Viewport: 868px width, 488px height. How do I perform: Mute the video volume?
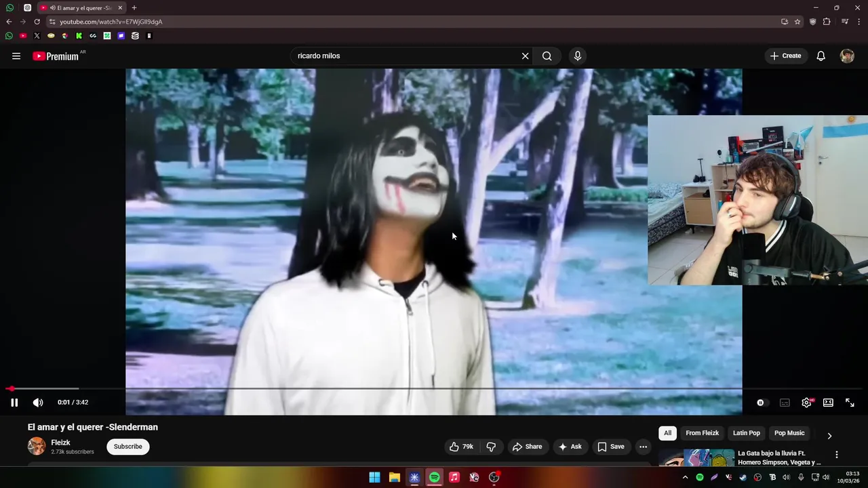click(38, 403)
